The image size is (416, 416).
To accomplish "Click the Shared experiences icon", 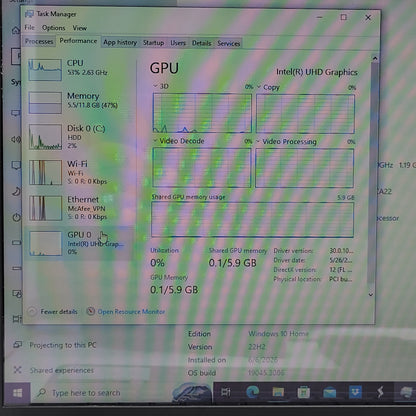I will point(17,370).
